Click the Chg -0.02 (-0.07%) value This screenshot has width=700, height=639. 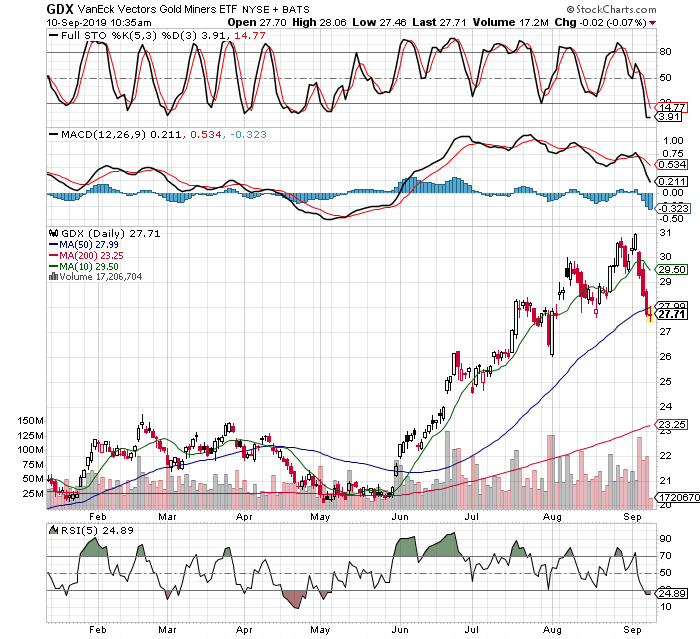600,22
